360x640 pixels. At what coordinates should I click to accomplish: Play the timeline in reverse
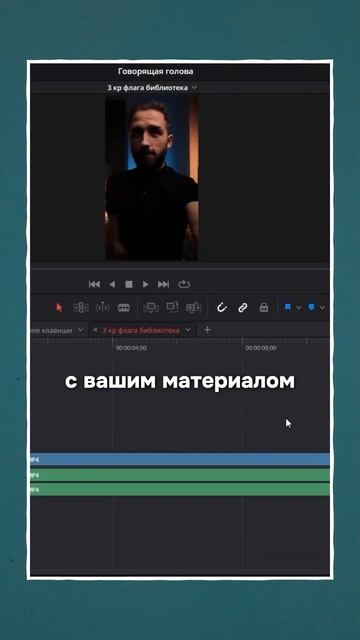coord(112,284)
